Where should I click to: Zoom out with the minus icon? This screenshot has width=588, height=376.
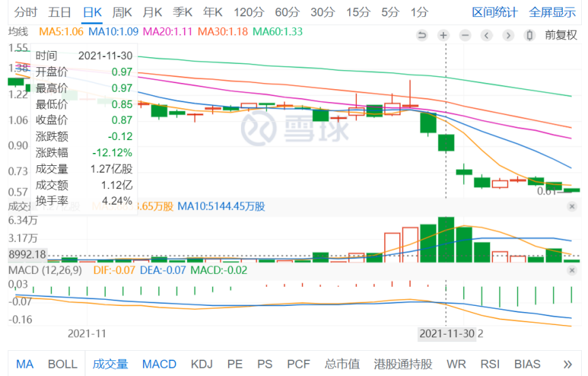(465, 35)
